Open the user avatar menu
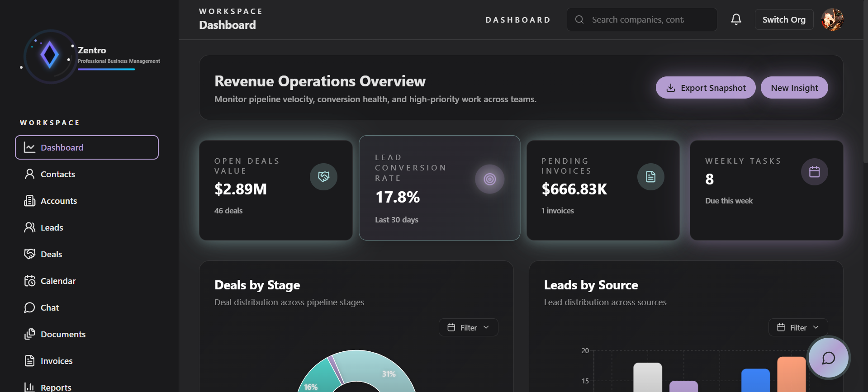Screen dimensions: 868x392 (832, 19)
